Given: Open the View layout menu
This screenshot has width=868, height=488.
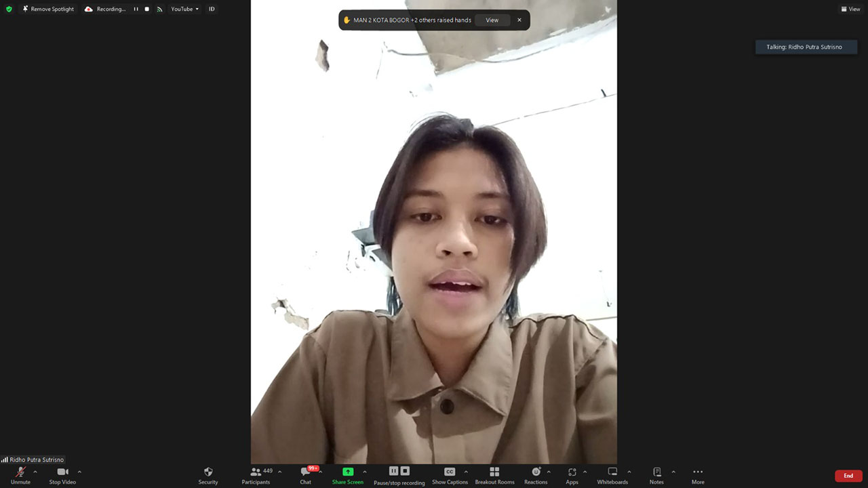Looking at the screenshot, I should [x=850, y=9].
